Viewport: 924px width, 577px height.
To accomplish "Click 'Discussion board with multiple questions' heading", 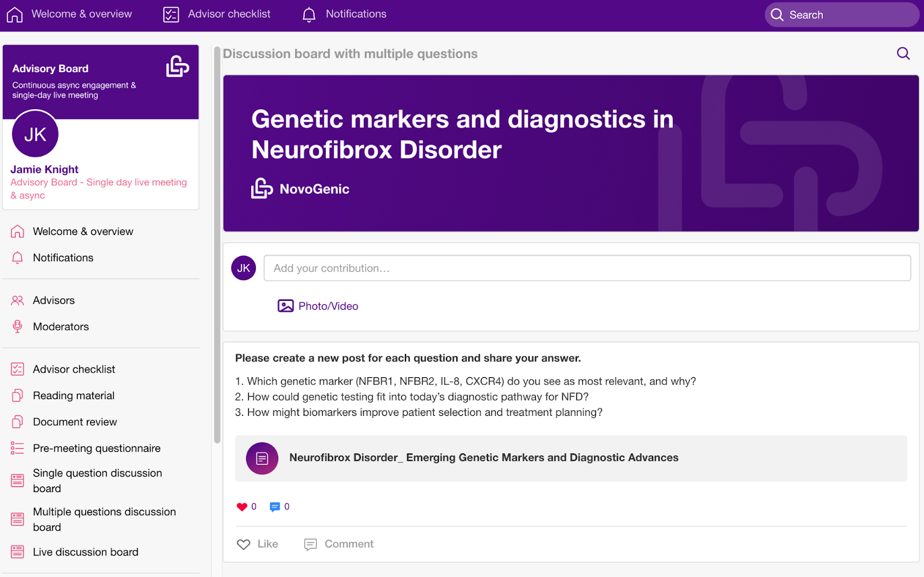I will (350, 54).
